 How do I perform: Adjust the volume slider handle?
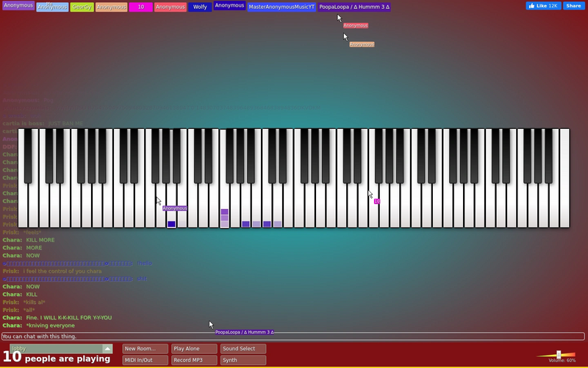coord(559,355)
